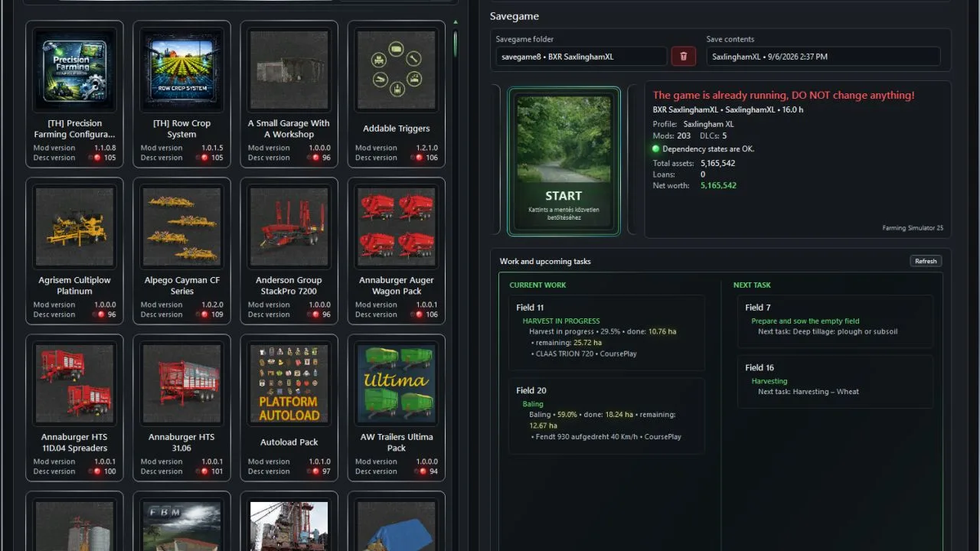This screenshot has height=551, width=980.
Task: Delete the savegame with the red trash icon
Action: point(684,57)
